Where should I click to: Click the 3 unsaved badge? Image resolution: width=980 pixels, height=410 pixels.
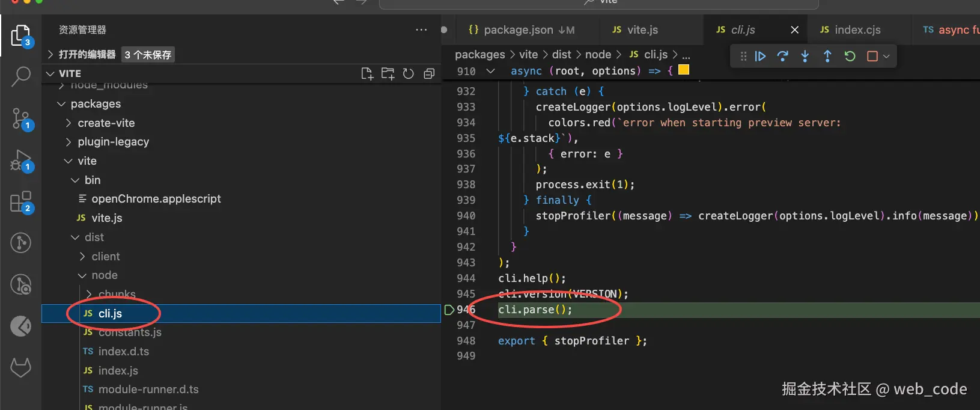click(148, 55)
